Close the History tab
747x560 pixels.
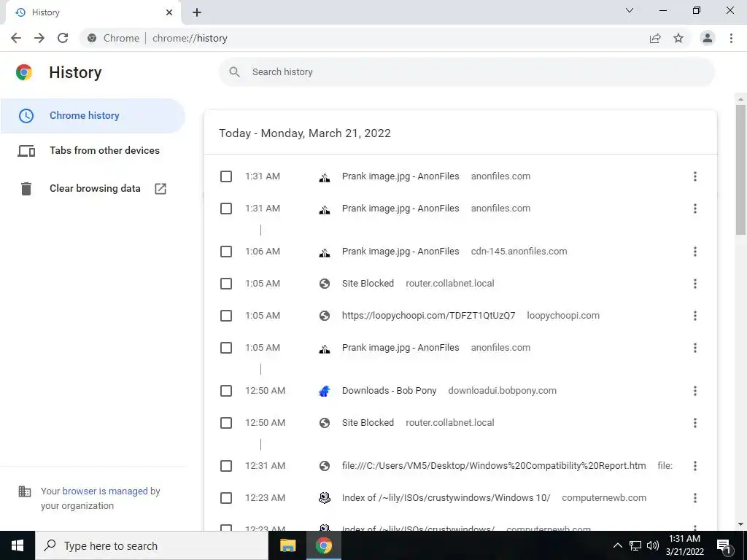coord(169,12)
